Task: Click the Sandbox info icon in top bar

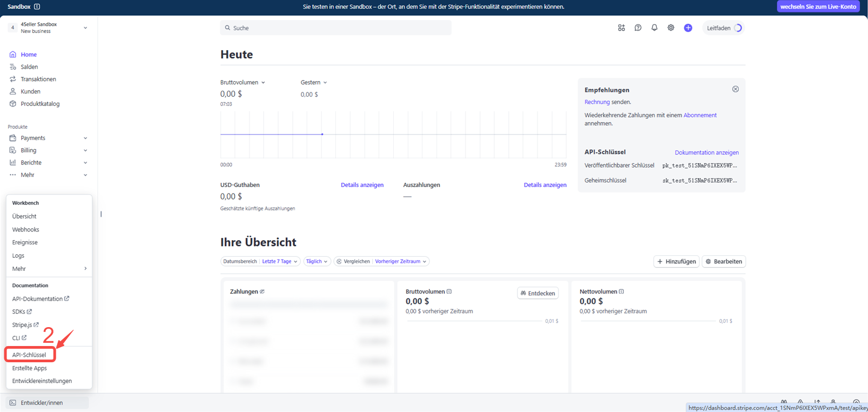Action: [37, 6]
